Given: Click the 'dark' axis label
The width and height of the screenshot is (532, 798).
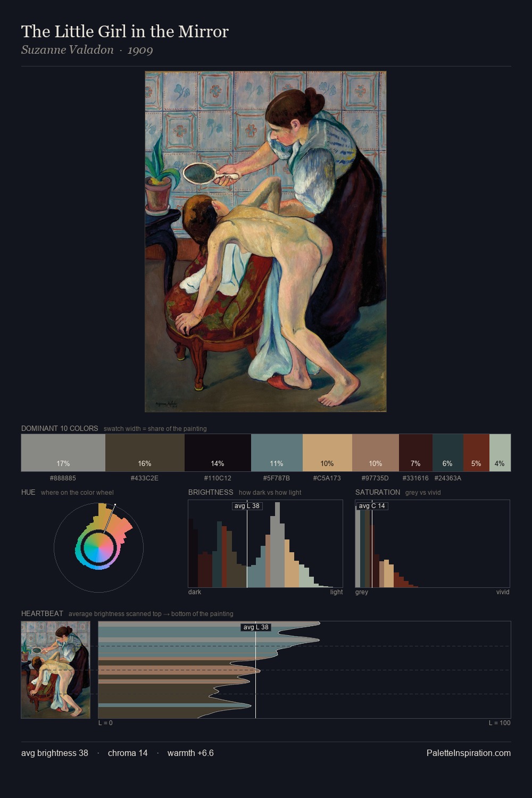Looking at the screenshot, I should tap(195, 592).
